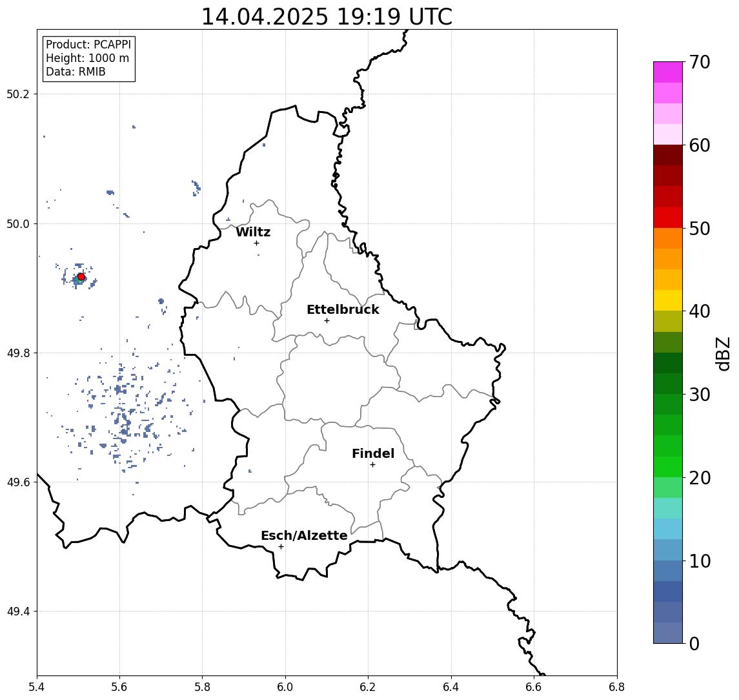Click the colorbar tick label 0
The height and width of the screenshot is (700, 739).
pyautogui.click(x=694, y=643)
